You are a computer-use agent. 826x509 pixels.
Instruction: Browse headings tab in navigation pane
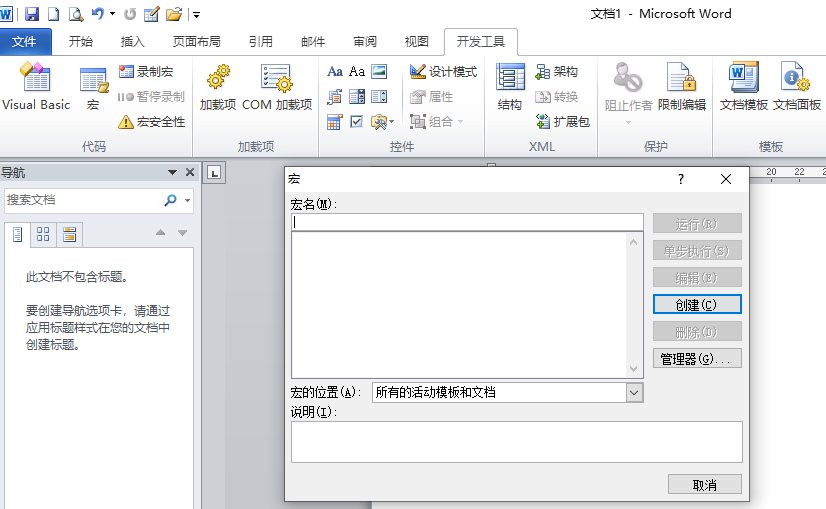[17, 234]
